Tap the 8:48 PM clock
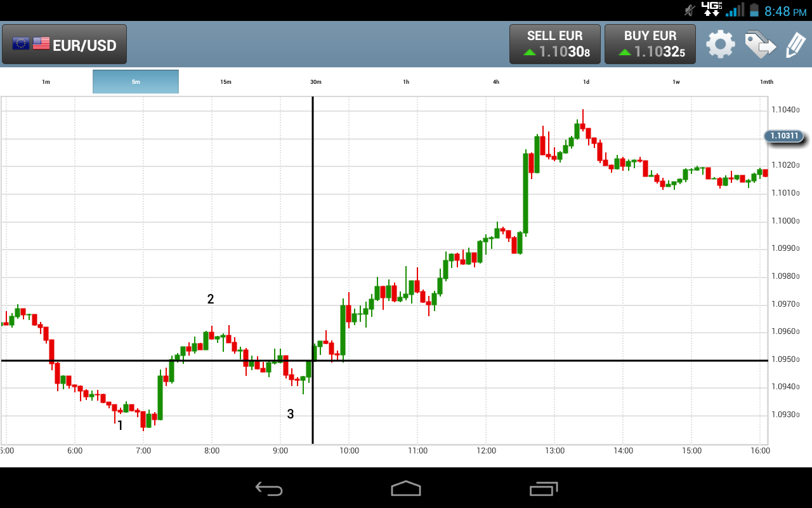This screenshot has width=812, height=508. coord(786,11)
